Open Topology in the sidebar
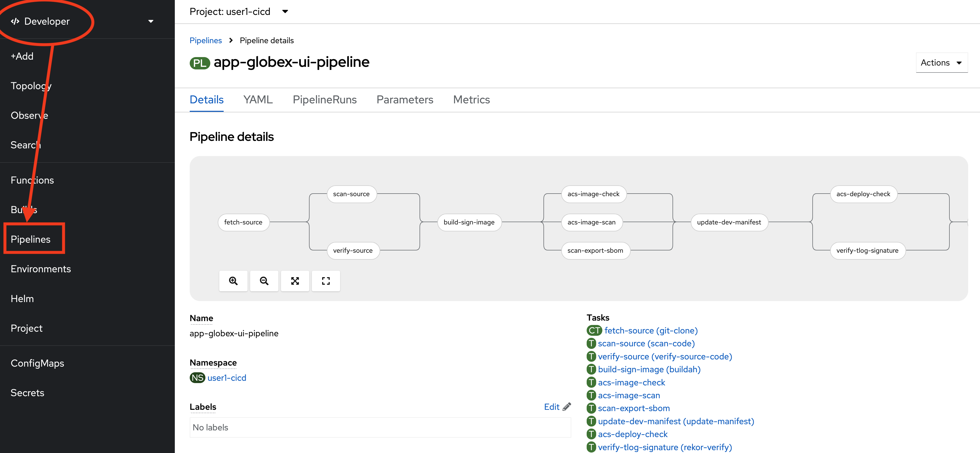The image size is (980, 453). pos(31,86)
